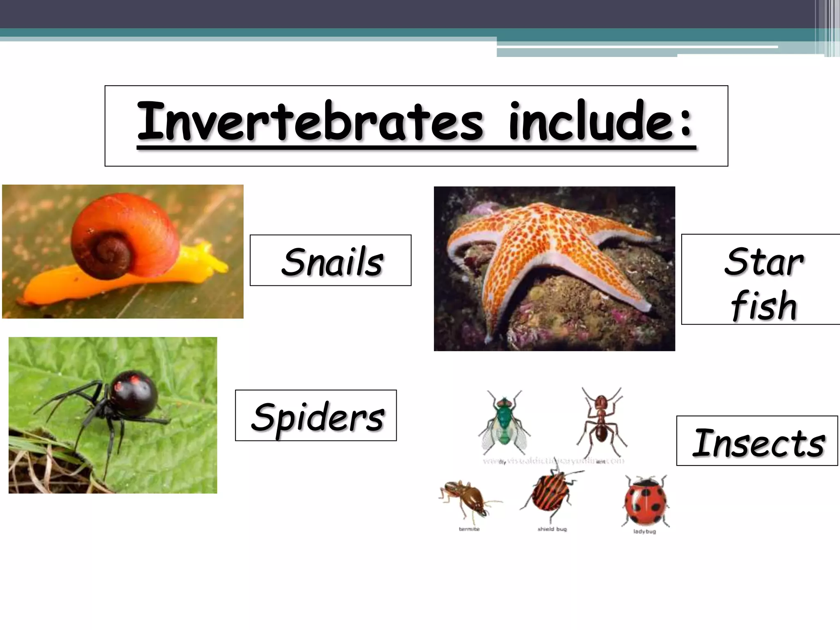Click the 'Insects' label box
This screenshot has height=630, width=840.
[x=757, y=441]
